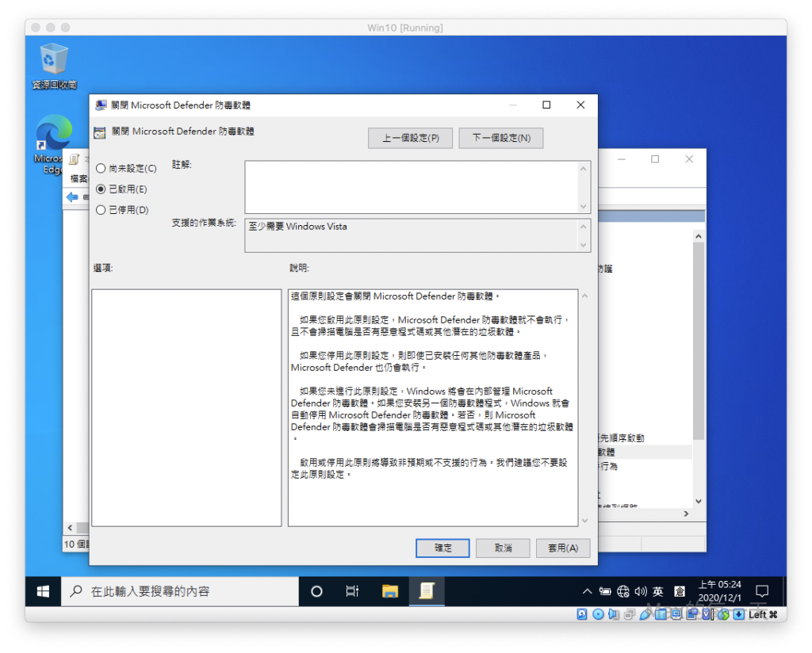Image resolution: width=812 pixels, height=653 pixels.
Task: Click the 下一個設定(N) button
Action: tap(501, 138)
